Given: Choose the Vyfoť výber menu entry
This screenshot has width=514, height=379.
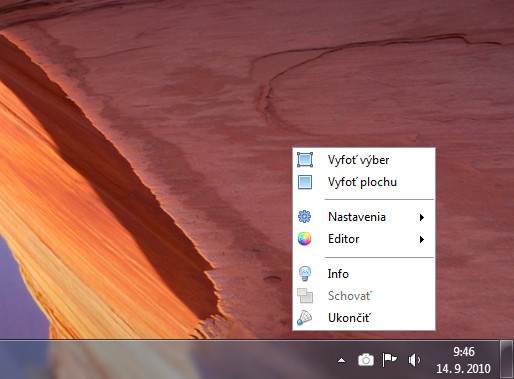Looking at the screenshot, I should coord(364,160).
